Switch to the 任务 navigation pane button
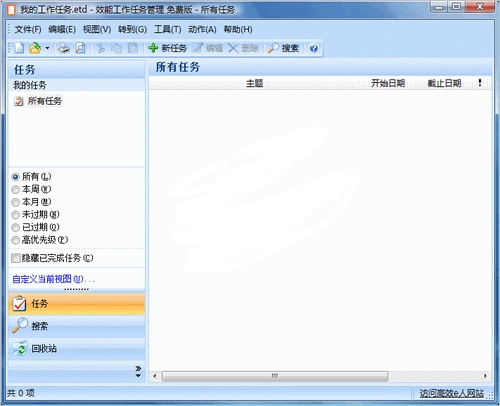Image resolution: width=500 pixels, height=406 pixels. (x=76, y=304)
